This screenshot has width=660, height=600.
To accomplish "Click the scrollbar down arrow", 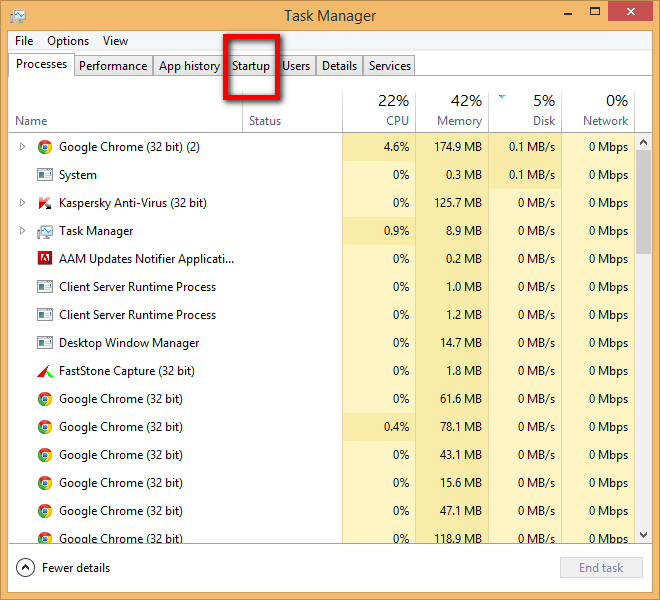I will click(643, 535).
